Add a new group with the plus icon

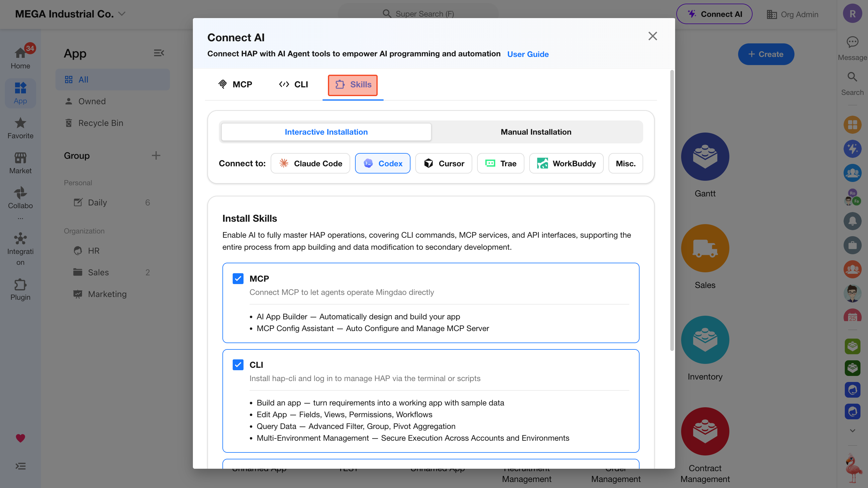coord(156,156)
